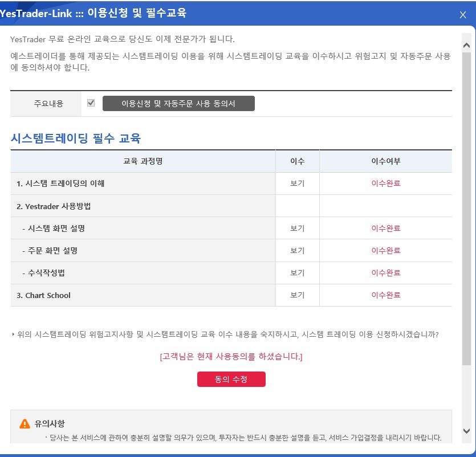Image resolution: width=476 pixels, height=457 pixels.
Task: Select the 교육 과정명 column header
Action: coord(143,161)
